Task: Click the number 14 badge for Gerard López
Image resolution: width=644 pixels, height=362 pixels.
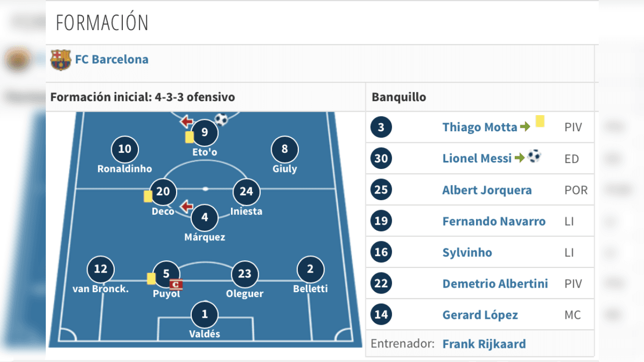Action: 381,315
